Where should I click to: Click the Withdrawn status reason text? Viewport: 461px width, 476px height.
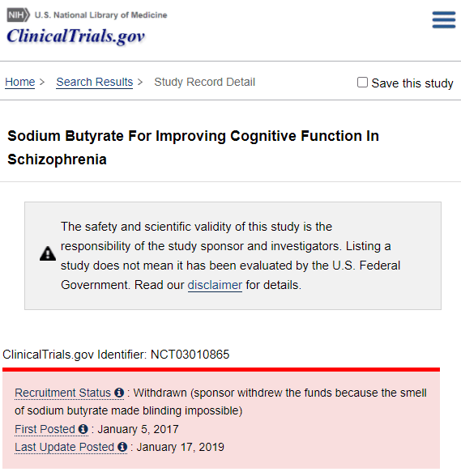(220, 402)
